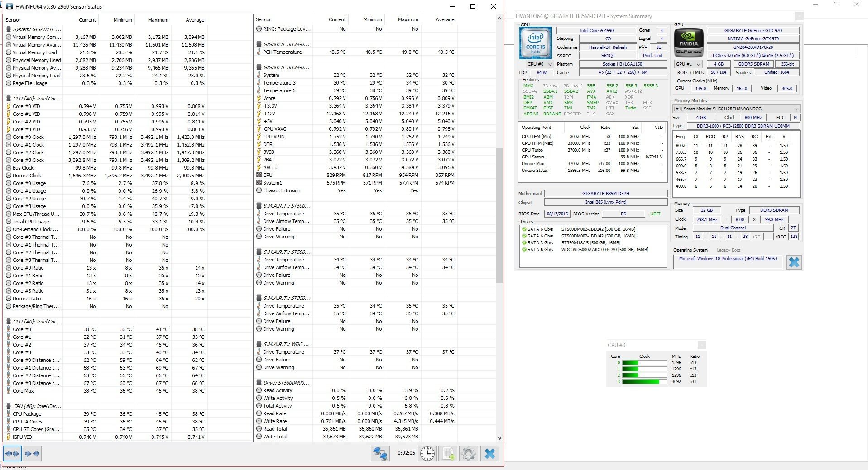This screenshot has width=868, height=470.
Task: Click SATA 3 Gb/s ST3500418AS drive check
Action: point(524,242)
